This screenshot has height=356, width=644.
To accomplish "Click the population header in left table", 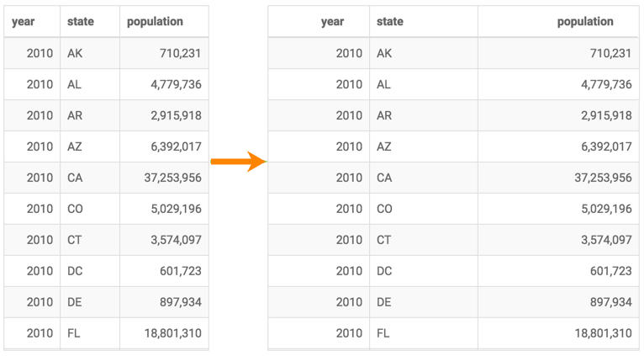I will point(155,22).
